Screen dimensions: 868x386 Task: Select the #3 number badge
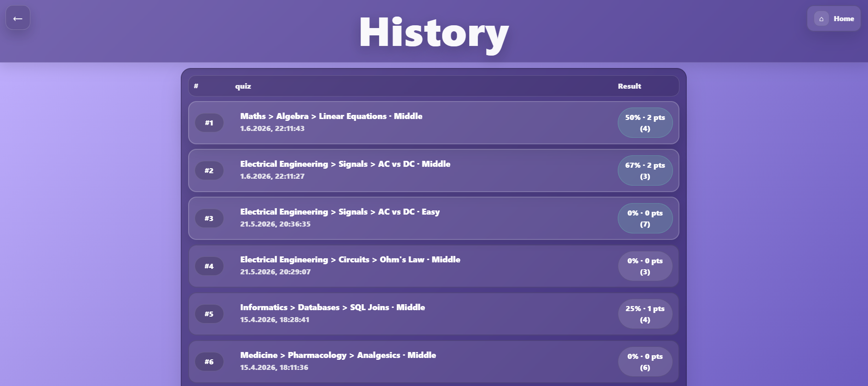pos(209,218)
